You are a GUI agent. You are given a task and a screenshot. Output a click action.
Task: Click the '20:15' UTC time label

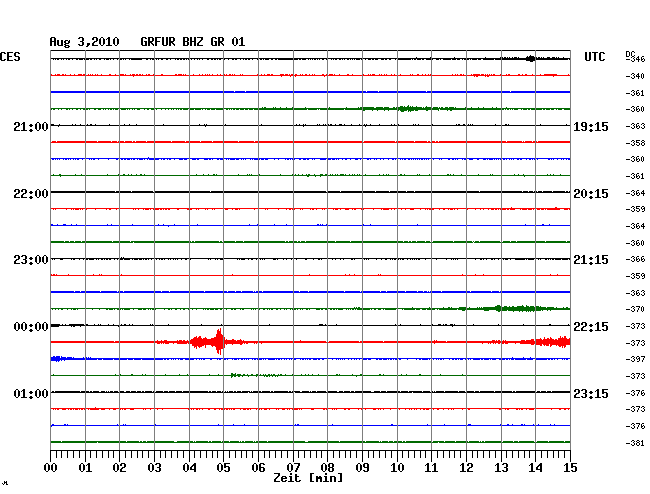point(591,194)
